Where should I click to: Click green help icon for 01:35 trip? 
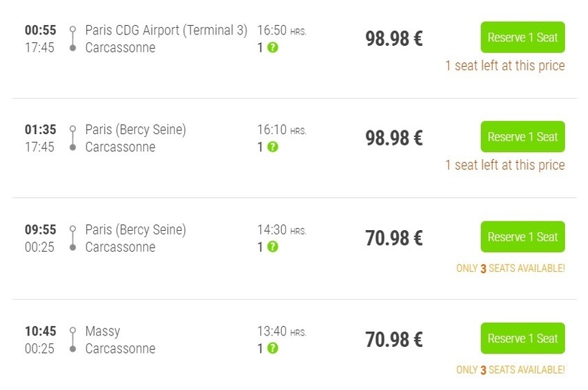[272, 147]
